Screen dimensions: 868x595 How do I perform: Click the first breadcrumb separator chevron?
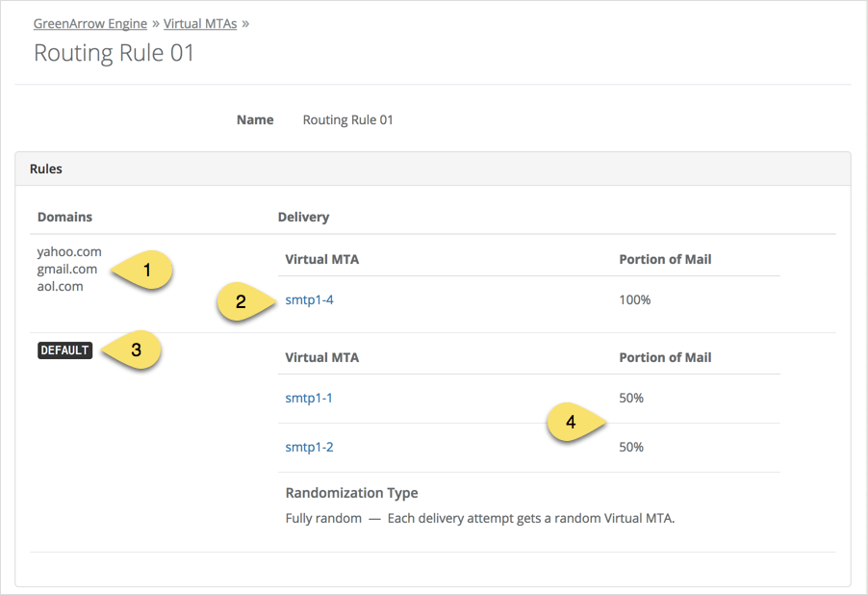coord(154,23)
